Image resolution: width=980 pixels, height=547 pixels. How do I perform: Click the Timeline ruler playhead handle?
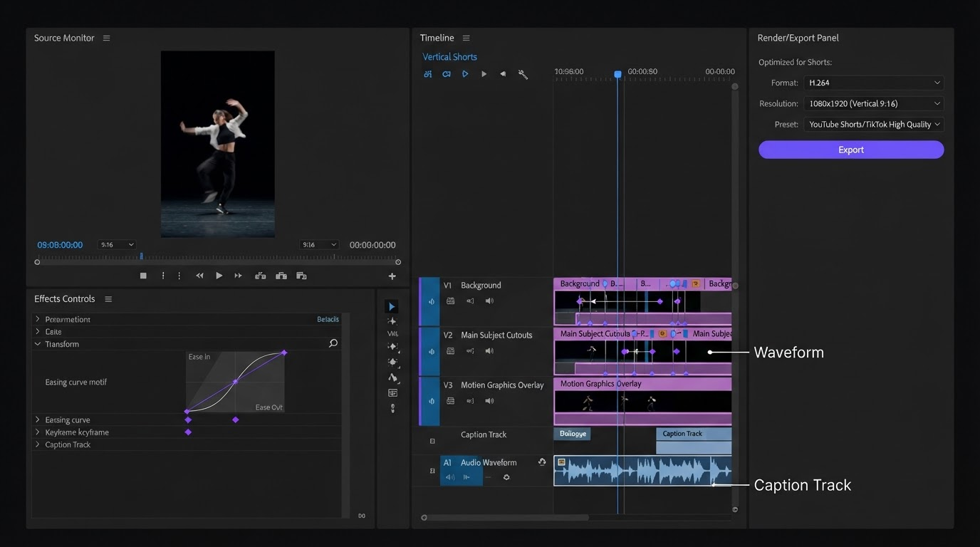point(618,74)
